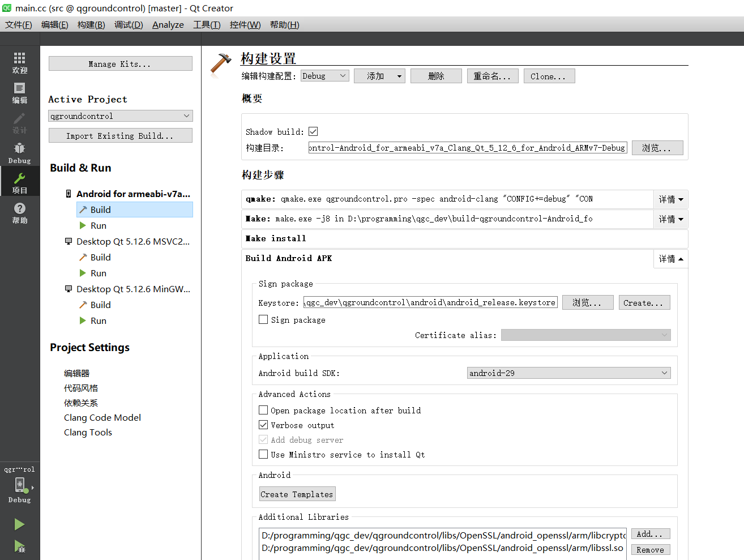744x560 pixels.
Task: Open the 设计 design mode
Action: coord(19,122)
